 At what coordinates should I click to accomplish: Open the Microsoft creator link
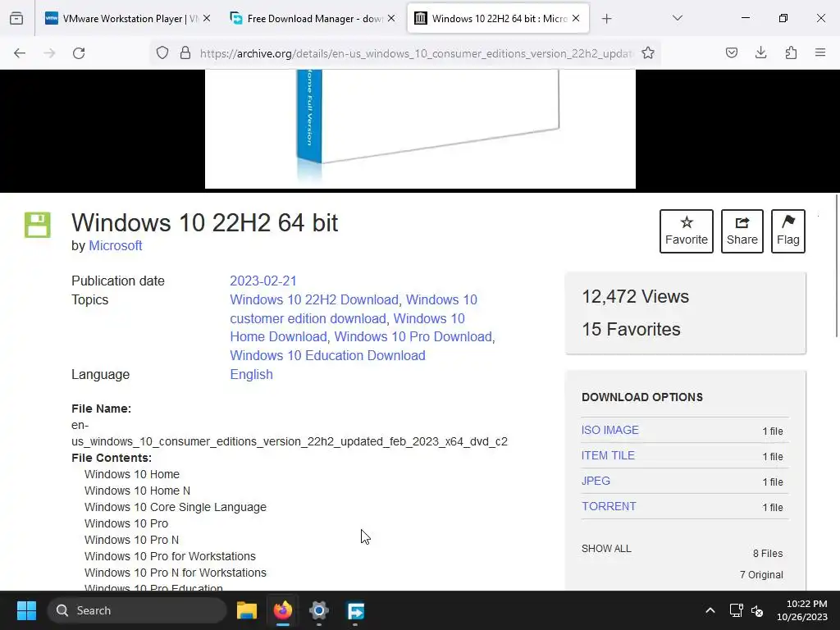click(115, 246)
